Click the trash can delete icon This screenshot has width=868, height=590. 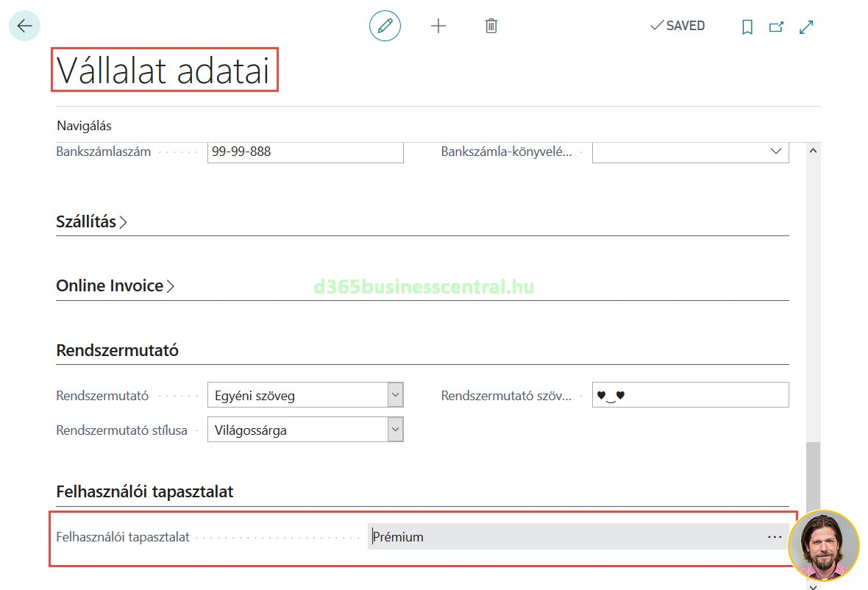491,26
